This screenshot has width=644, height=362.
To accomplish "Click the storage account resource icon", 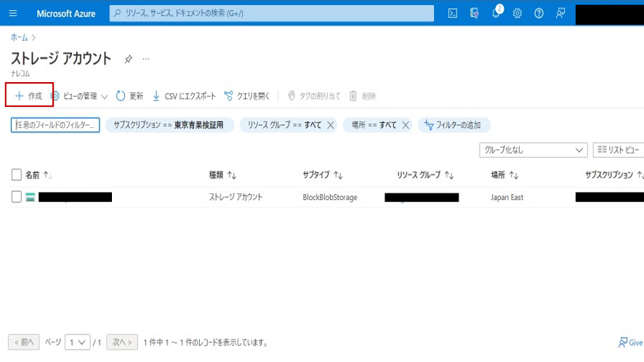I will pyautogui.click(x=30, y=197).
